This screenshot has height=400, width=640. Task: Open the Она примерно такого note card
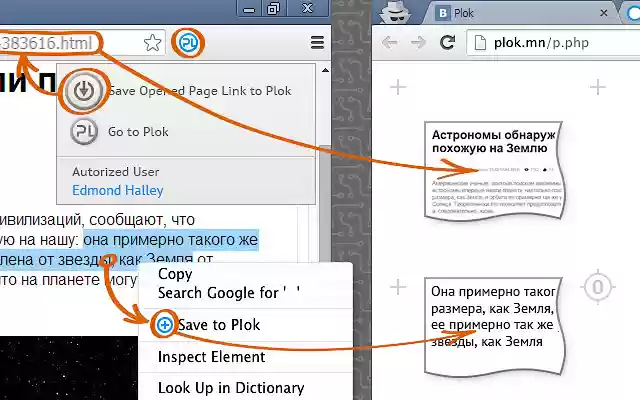(x=494, y=326)
